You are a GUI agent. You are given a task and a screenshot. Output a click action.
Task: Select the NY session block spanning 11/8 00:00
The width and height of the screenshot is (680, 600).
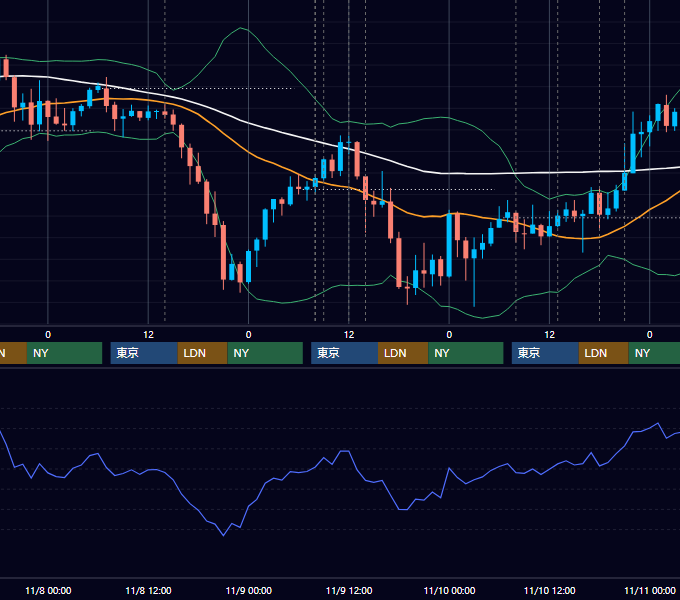[x=64, y=353]
